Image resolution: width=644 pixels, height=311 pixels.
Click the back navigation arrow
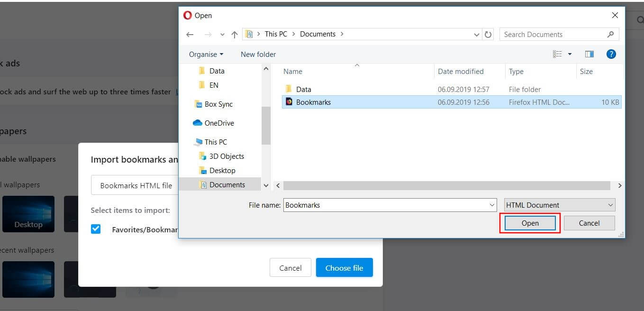190,34
